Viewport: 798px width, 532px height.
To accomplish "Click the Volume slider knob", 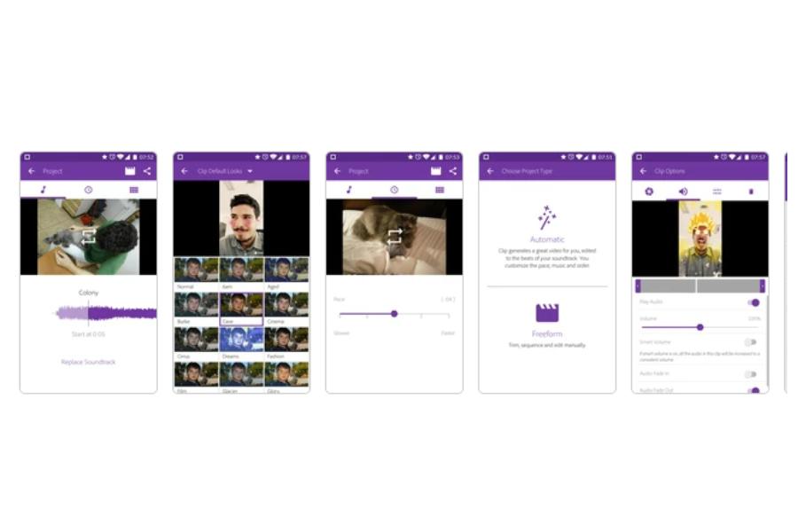I will [700, 327].
